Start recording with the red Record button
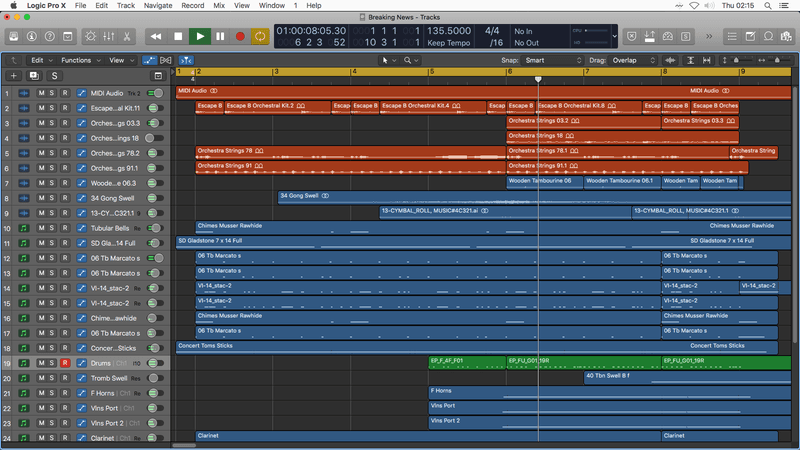 [240, 36]
